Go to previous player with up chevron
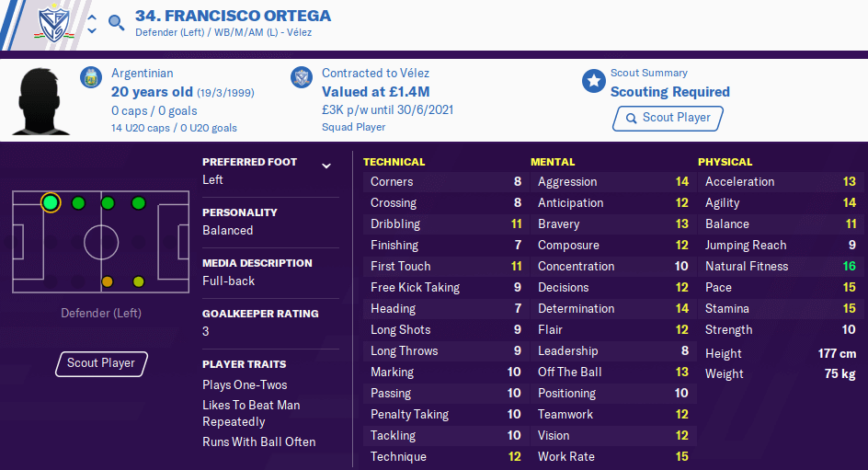868x470 pixels. 93,17
